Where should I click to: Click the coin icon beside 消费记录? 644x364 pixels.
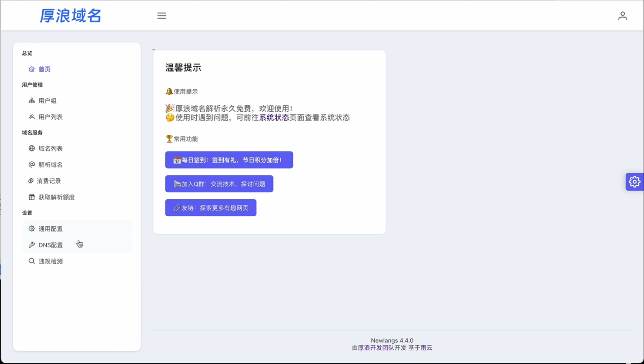pyautogui.click(x=31, y=181)
